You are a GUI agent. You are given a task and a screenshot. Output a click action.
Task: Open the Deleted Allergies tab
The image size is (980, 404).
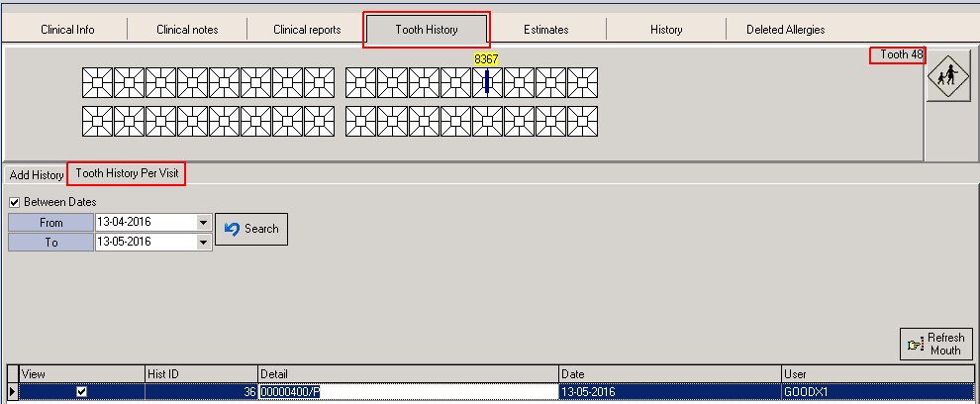coord(786,30)
